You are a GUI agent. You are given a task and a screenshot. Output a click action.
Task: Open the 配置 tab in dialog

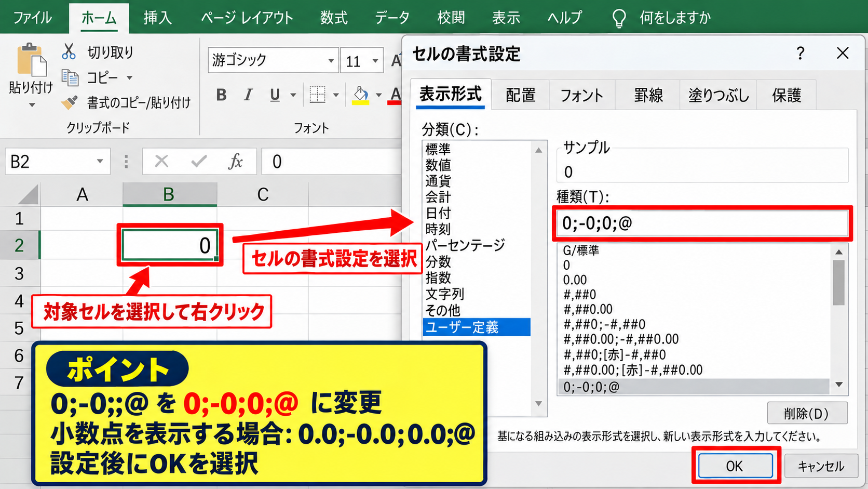point(520,95)
